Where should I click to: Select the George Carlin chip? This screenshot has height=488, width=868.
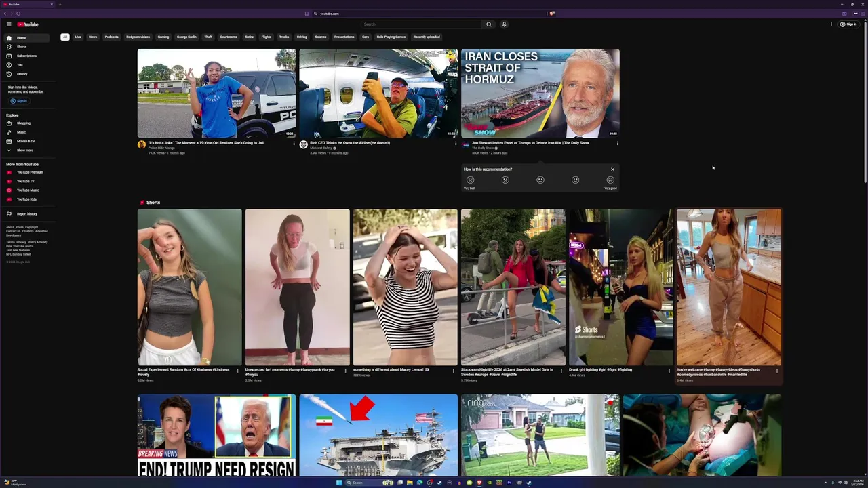tap(186, 37)
